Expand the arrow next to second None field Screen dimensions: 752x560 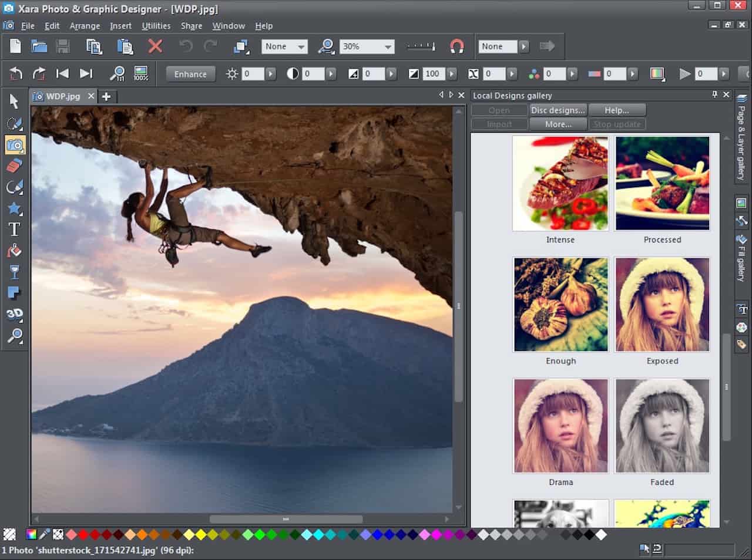524,46
